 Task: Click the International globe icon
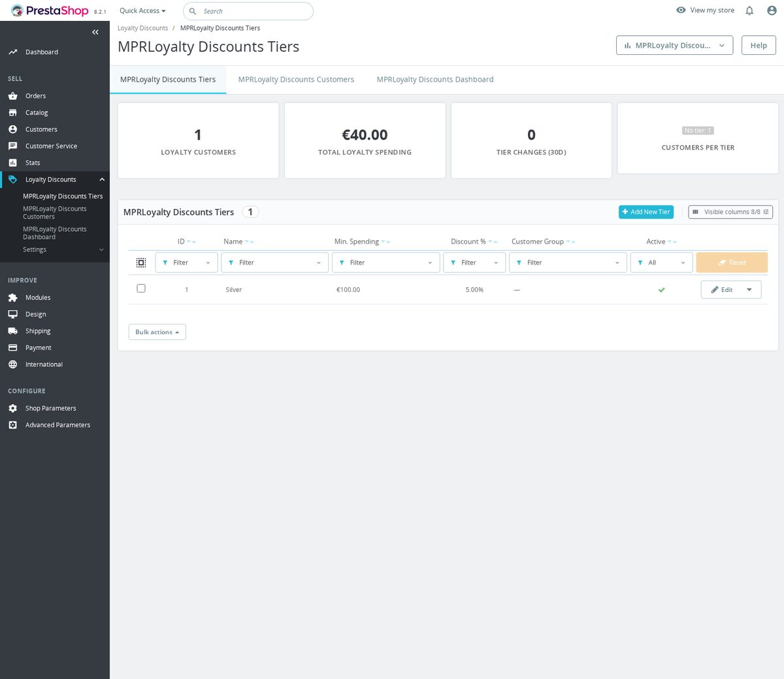(12, 364)
